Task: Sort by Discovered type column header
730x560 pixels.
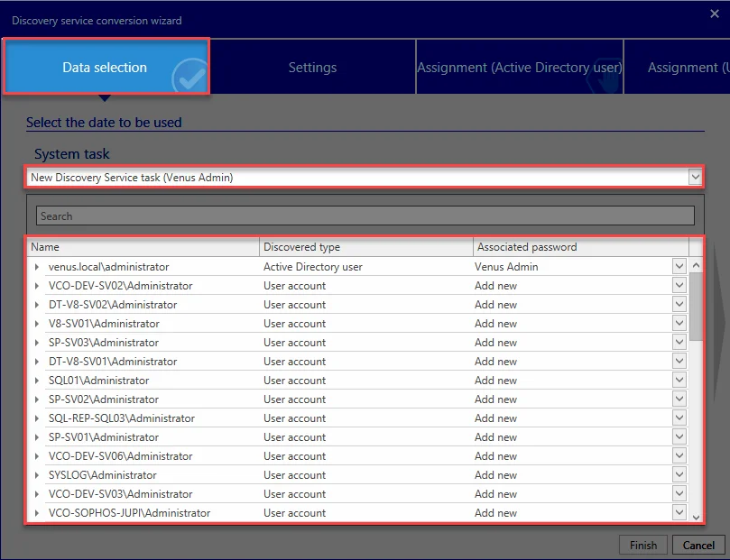Action: (x=366, y=247)
